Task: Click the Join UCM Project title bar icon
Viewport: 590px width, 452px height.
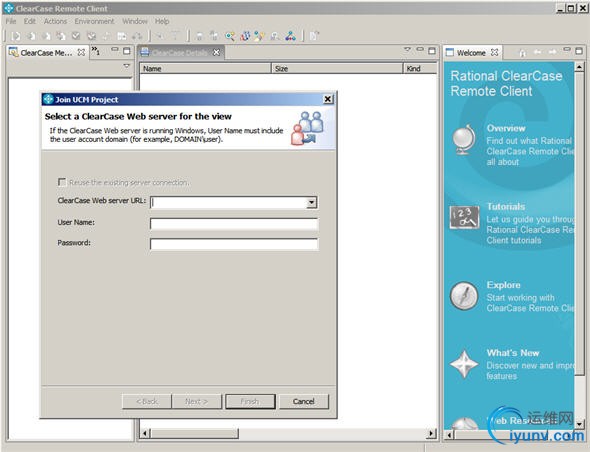Action: pos(48,99)
